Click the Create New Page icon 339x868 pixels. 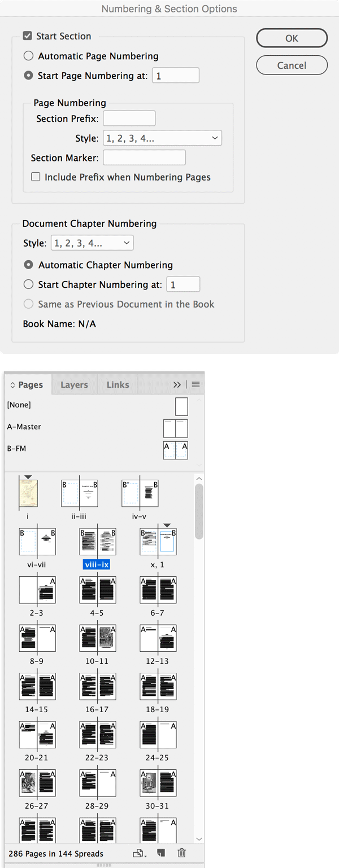pos(160,853)
